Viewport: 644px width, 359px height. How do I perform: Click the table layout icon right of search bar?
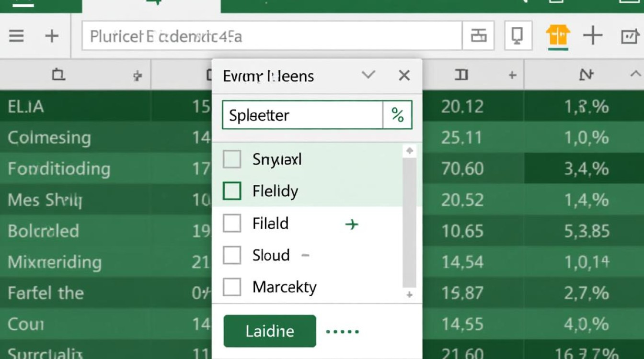click(478, 36)
